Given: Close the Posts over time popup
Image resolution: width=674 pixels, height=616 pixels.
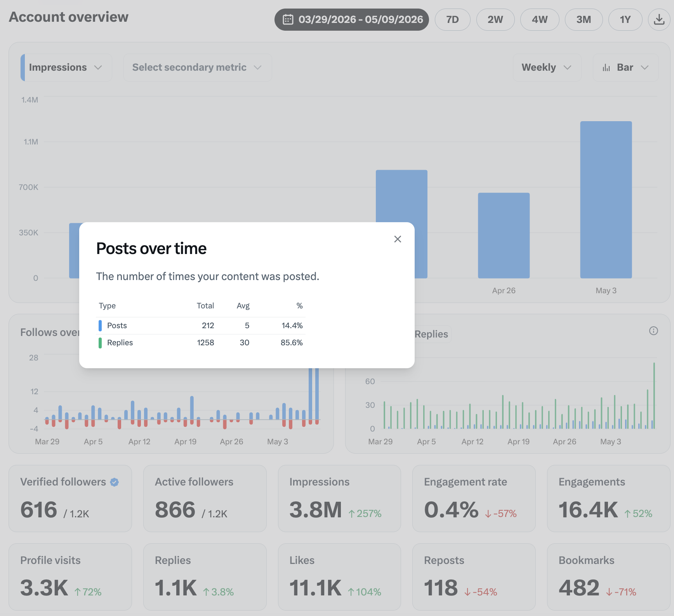Looking at the screenshot, I should 398,239.
